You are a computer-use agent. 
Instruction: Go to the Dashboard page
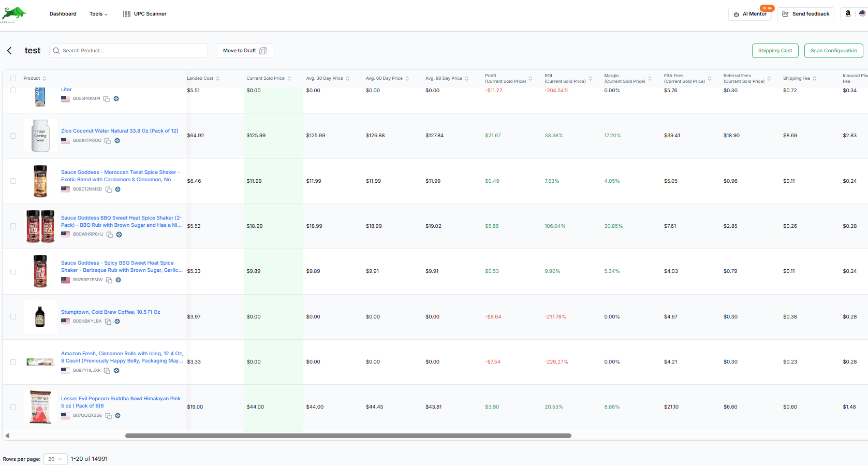(63, 14)
